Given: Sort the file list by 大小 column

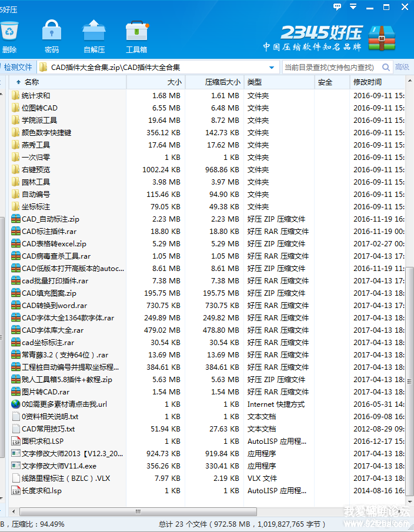Looking at the screenshot, I should pyautogui.click(x=156, y=82).
